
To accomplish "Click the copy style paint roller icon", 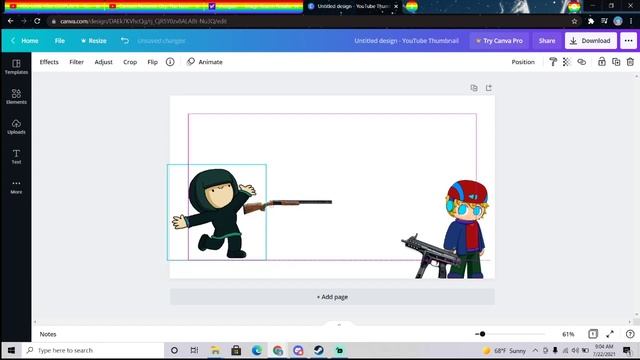I will click(x=553, y=62).
